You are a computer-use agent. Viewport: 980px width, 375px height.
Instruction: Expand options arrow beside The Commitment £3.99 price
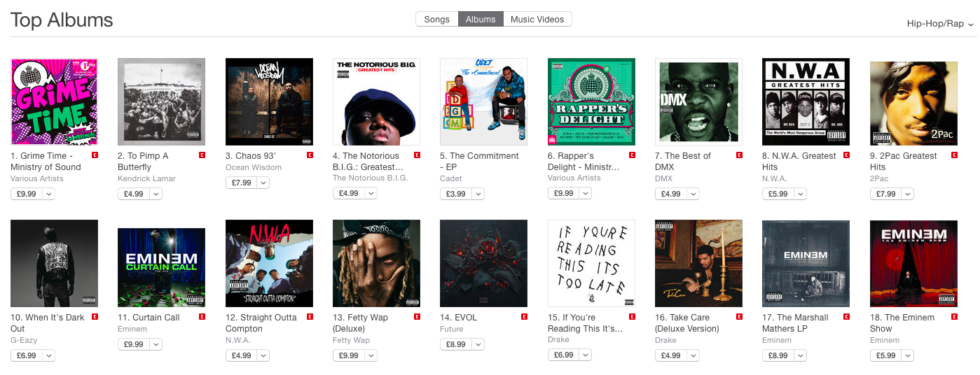click(478, 194)
